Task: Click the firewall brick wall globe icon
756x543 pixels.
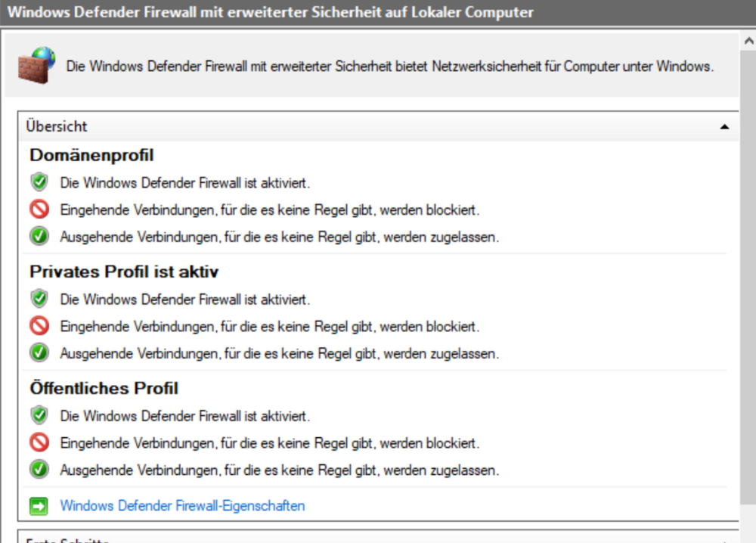Action: (36, 66)
